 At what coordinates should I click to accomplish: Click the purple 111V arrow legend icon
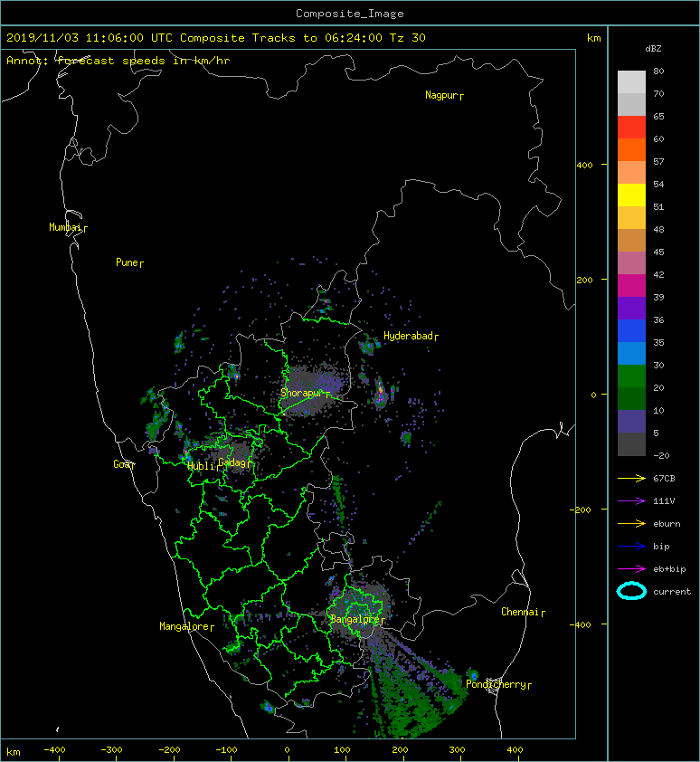pos(631,501)
